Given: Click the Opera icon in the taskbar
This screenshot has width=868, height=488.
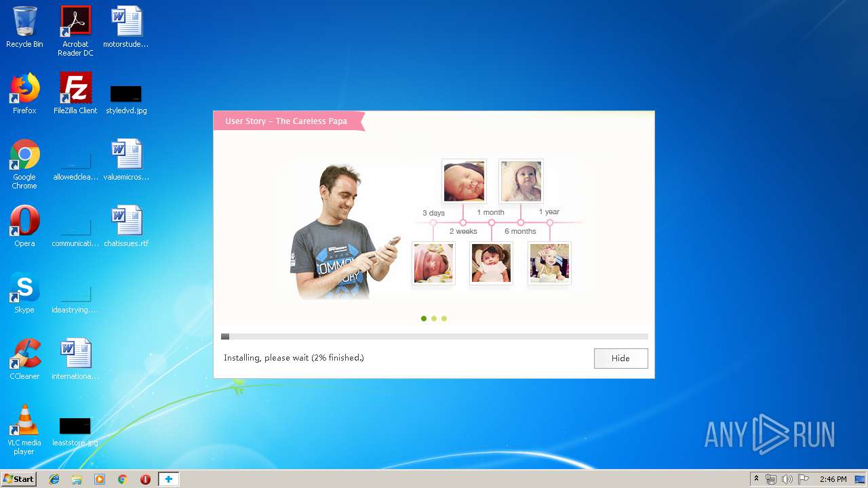Looking at the screenshot, I should pyautogui.click(x=145, y=479).
